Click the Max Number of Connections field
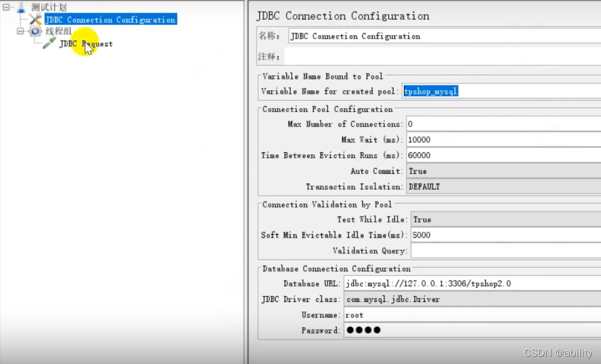This screenshot has width=601, height=364. point(504,124)
